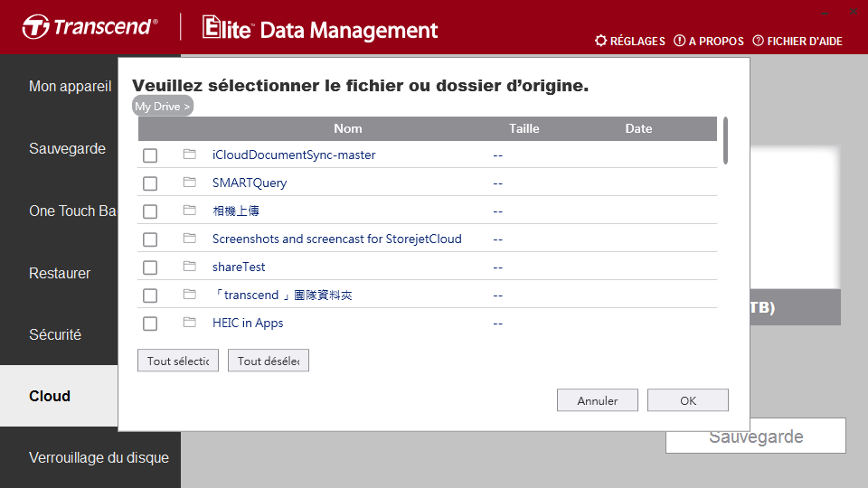The image size is (868, 488).
Task: Open the 「transcend」團隊資料夾 folder name
Action: pyautogui.click(x=282, y=295)
